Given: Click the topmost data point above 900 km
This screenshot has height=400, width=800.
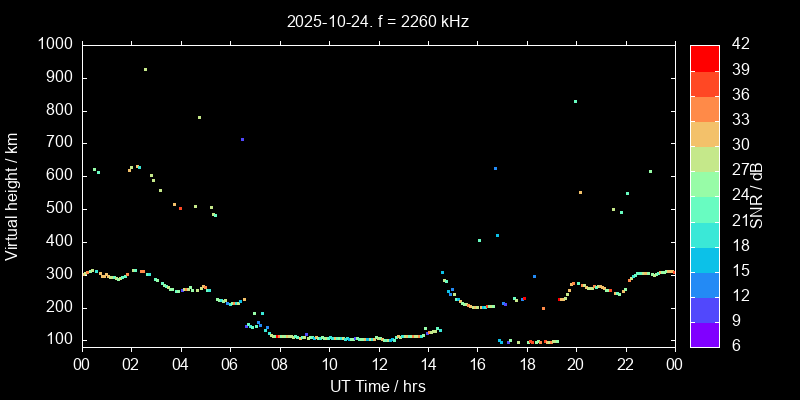Looking at the screenshot, I should 145,70.
